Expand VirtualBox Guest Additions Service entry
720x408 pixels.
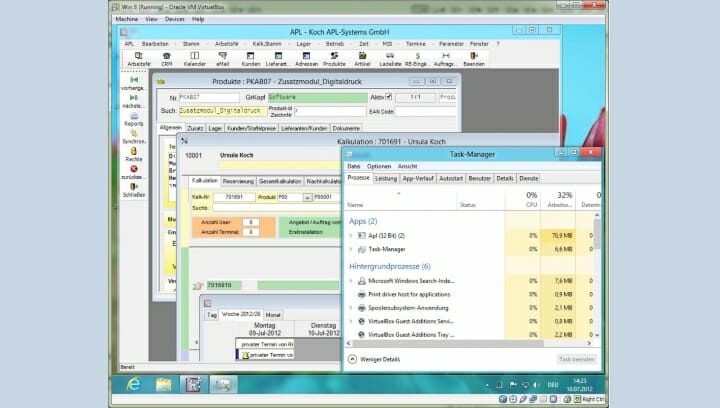[x=351, y=321]
